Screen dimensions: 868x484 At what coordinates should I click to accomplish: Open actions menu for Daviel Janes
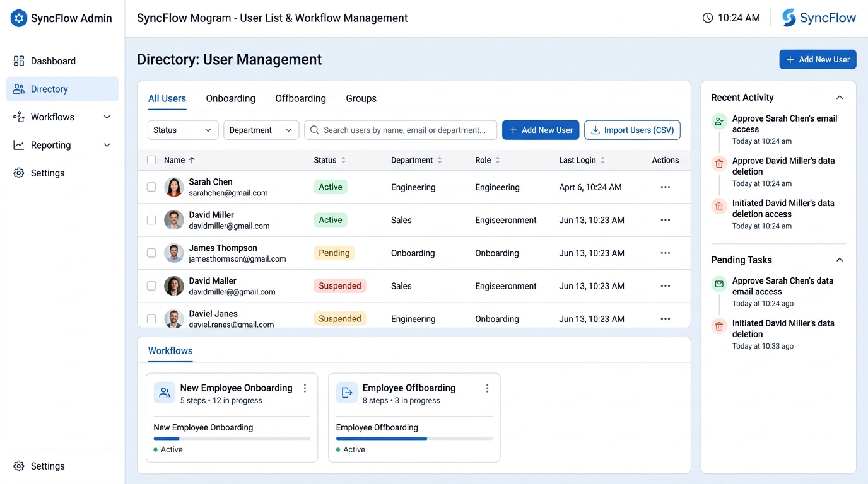(x=666, y=319)
